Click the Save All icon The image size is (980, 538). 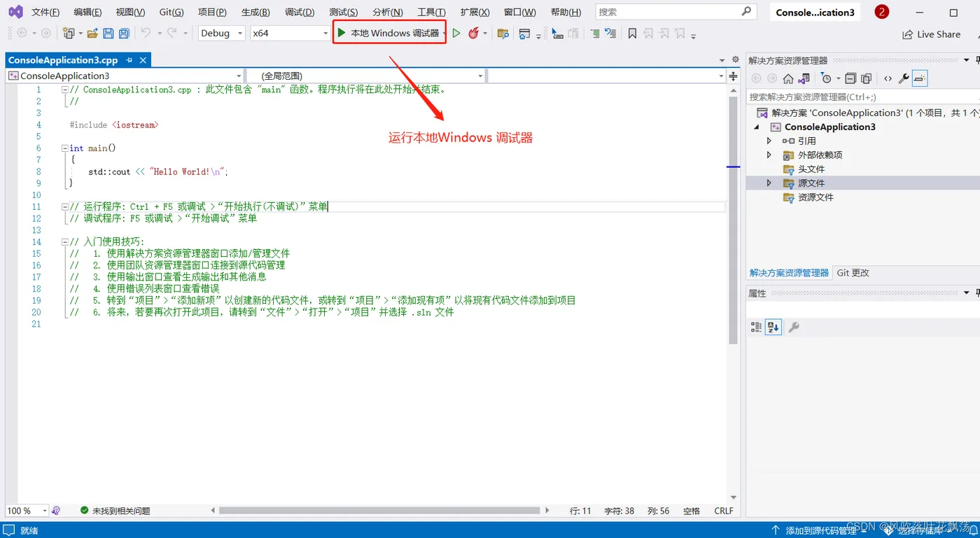pyautogui.click(x=124, y=33)
